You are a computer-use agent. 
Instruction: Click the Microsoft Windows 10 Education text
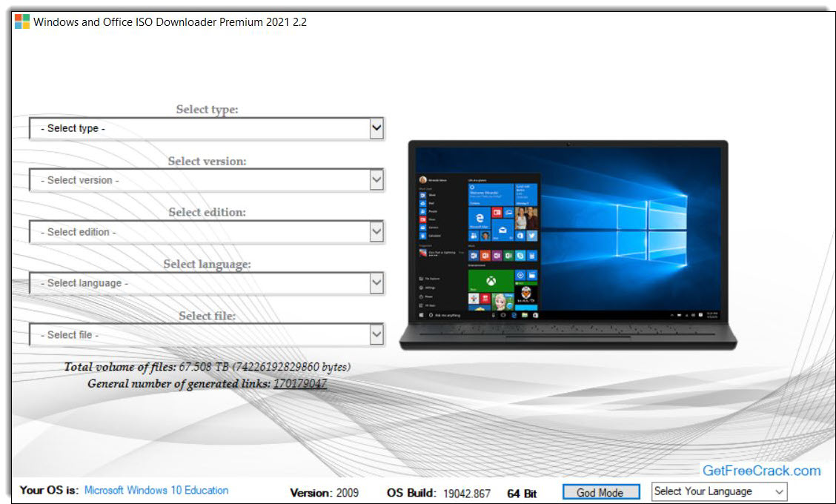coord(156,490)
